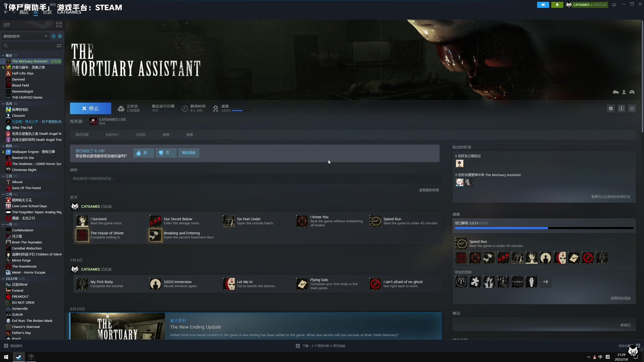Click the controller support icon on banner
This screenshot has width=644, height=362.
[632, 92]
